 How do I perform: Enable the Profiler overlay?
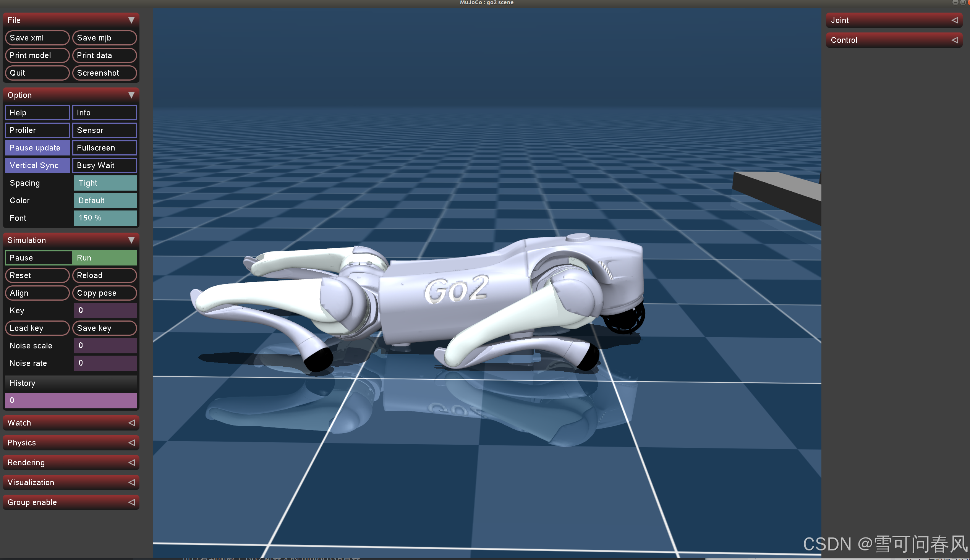37,130
